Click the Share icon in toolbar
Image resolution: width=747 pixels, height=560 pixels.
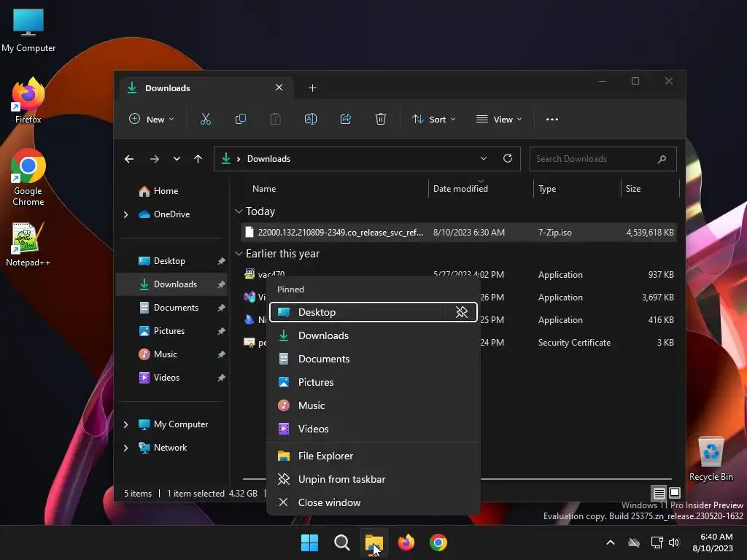(346, 119)
